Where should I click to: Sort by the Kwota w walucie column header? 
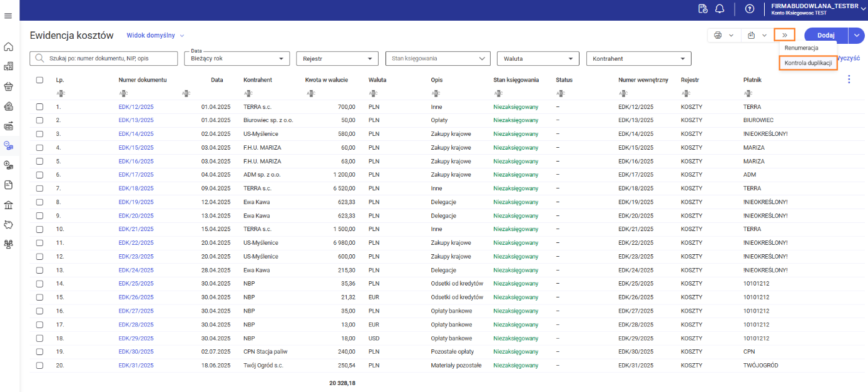(327, 80)
